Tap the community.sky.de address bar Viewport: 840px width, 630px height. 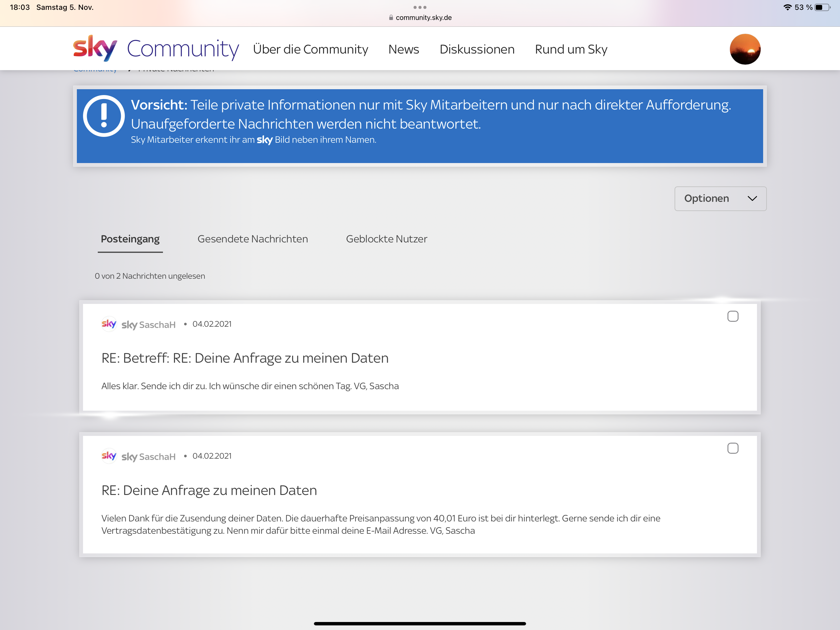tap(420, 18)
